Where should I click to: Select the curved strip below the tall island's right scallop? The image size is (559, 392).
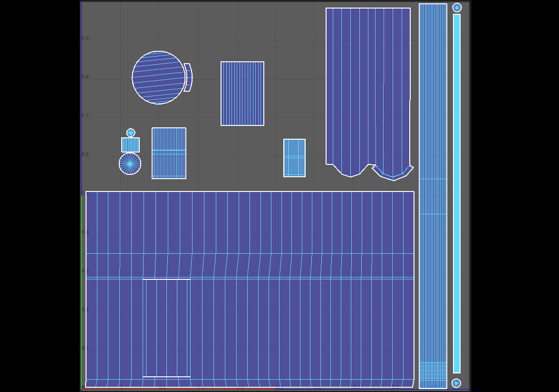[x=393, y=174]
